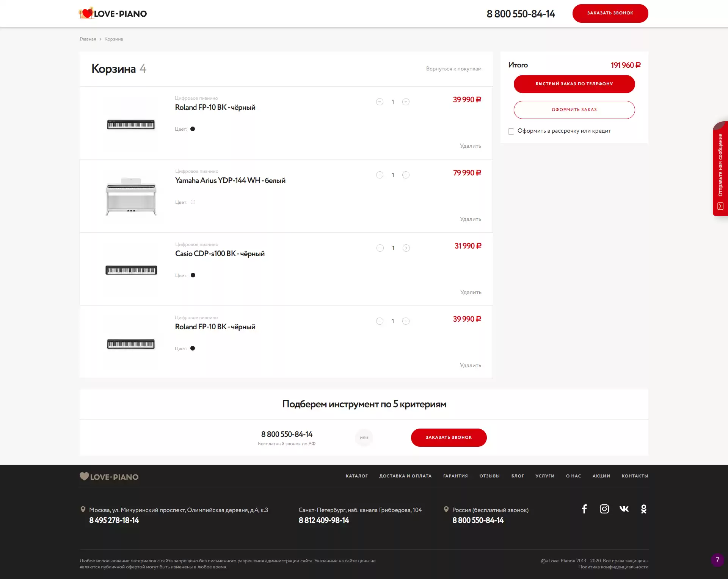Increase quantity of first Roland FP-10 BK
Screen dimensions: 728x579
click(406, 102)
